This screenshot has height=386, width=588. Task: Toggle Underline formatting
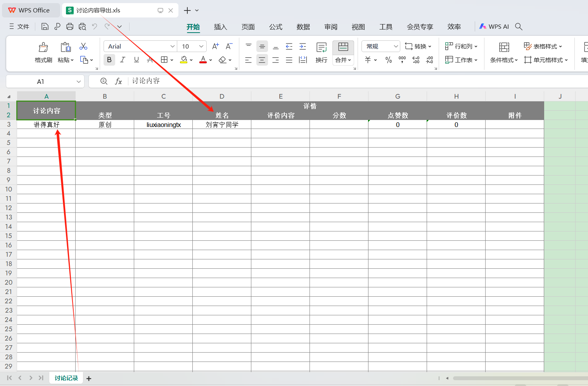[136, 60]
